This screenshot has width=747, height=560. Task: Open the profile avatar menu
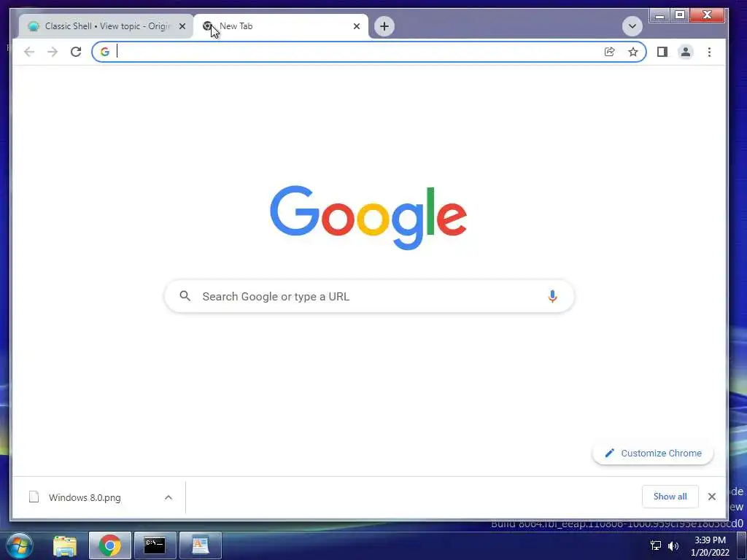pyautogui.click(x=686, y=52)
